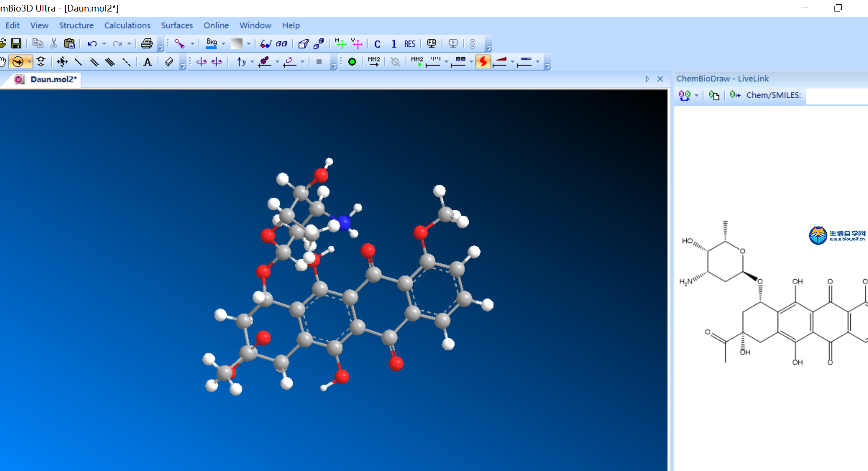Open the Y-axis rotation dropdown arrow
The image size is (868, 471).
click(252, 61)
